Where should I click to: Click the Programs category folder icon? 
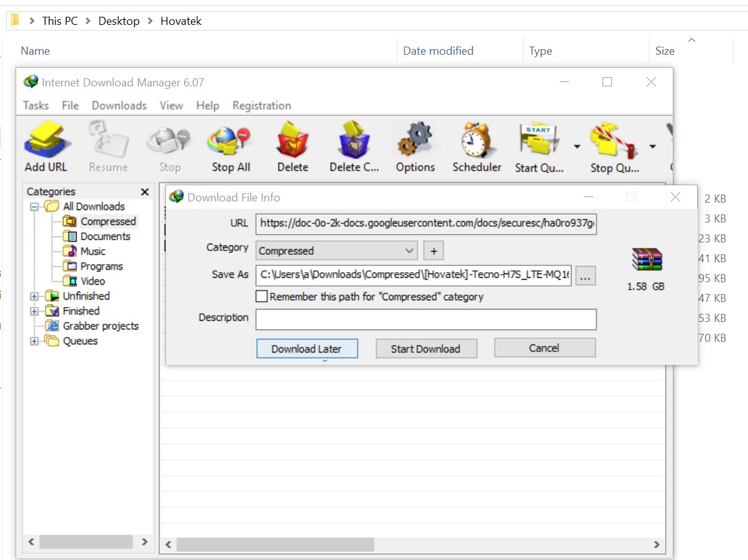pyautogui.click(x=70, y=266)
